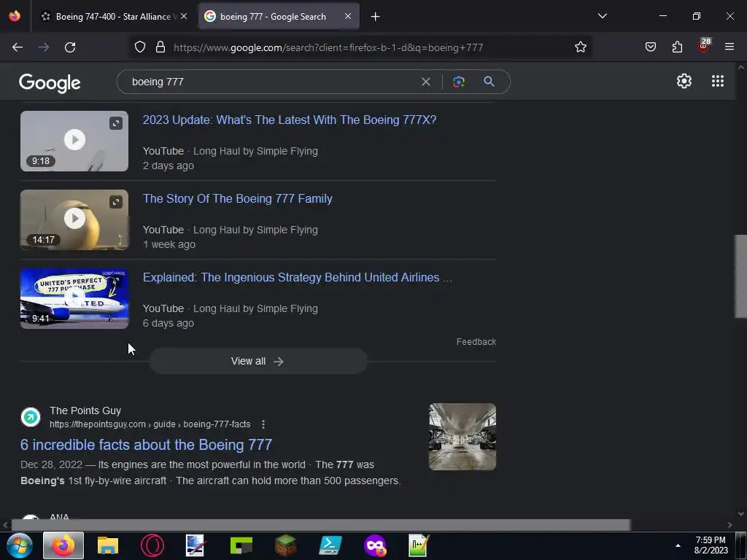
Task: Open Google Lens image search
Action: pyautogui.click(x=459, y=82)
